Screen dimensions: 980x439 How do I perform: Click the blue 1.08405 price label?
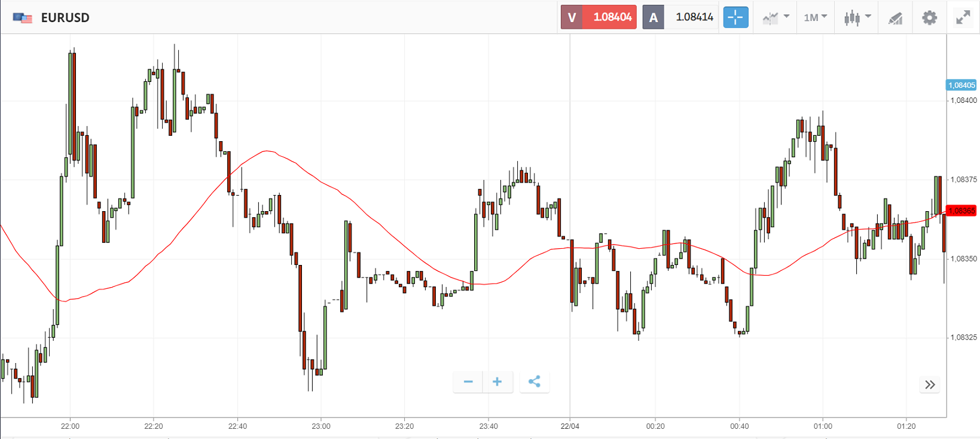coord(961,86)
